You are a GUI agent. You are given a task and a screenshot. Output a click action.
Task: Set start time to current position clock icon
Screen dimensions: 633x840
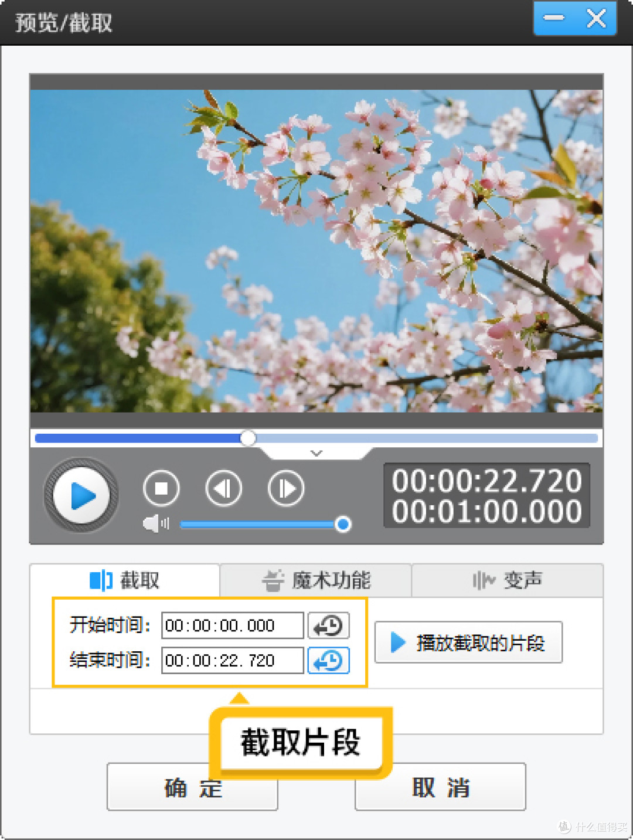click(x=329, y=625)
